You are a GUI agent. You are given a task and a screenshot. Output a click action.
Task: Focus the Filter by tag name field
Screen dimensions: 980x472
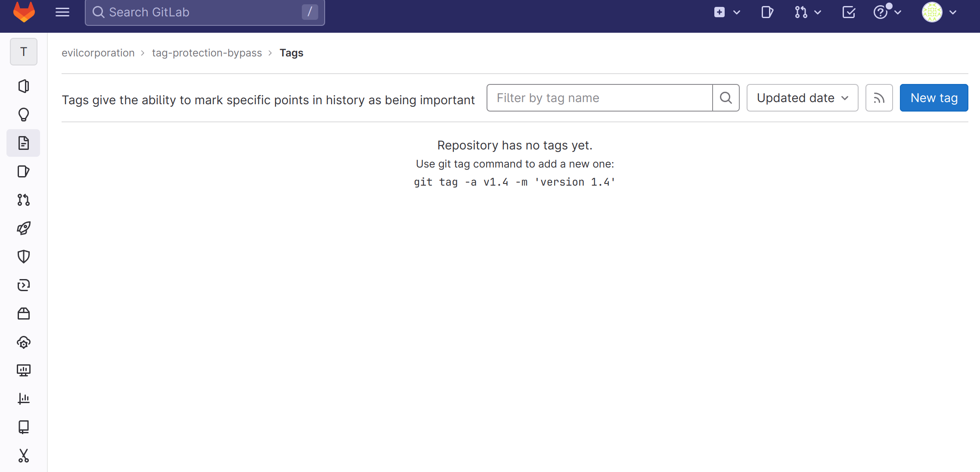coord(599,98)
